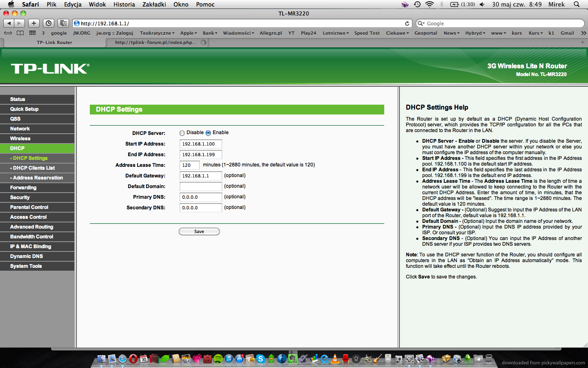This screenshot has height=368, width=588.
Task: Click the Wi-Fi status icon
Action: point(430,4)
